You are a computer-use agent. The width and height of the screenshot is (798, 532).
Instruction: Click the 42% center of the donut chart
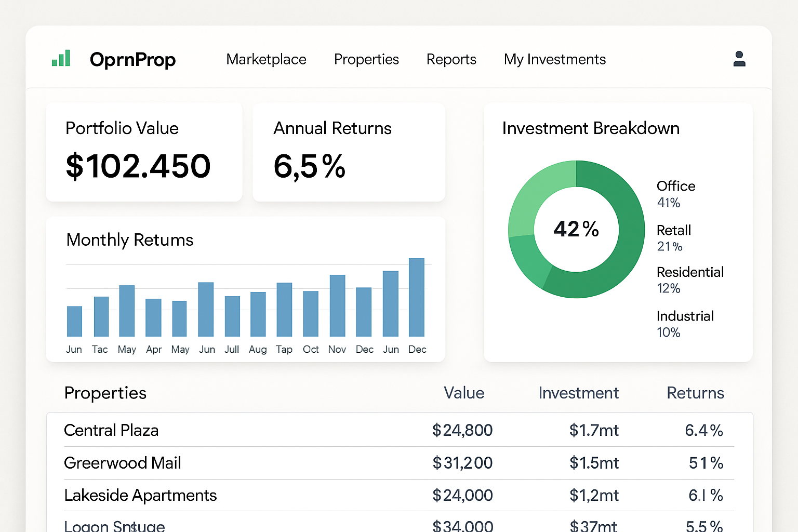(x=576, y=229)
